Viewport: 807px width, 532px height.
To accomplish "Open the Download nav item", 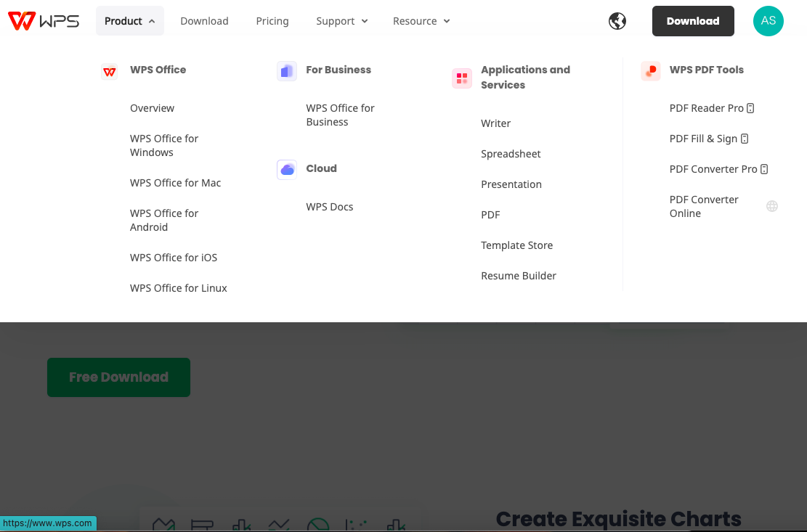I will [x=204, y=21].
